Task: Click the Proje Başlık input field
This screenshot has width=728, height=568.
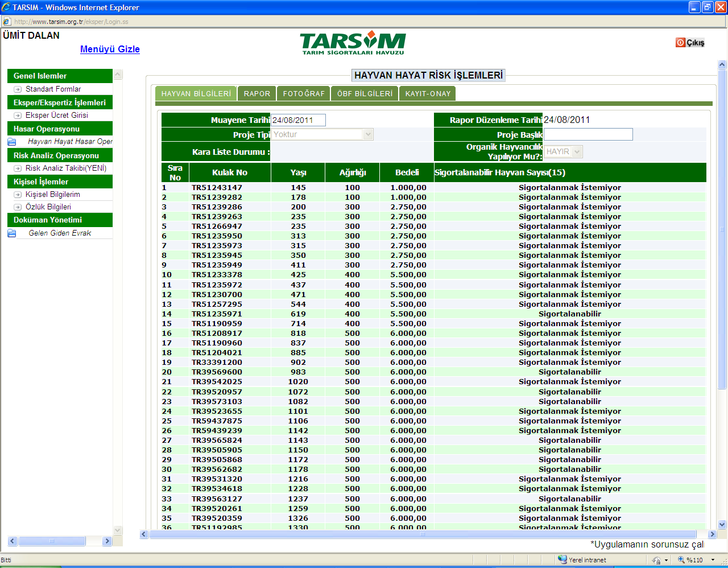Action: point(588,134)
